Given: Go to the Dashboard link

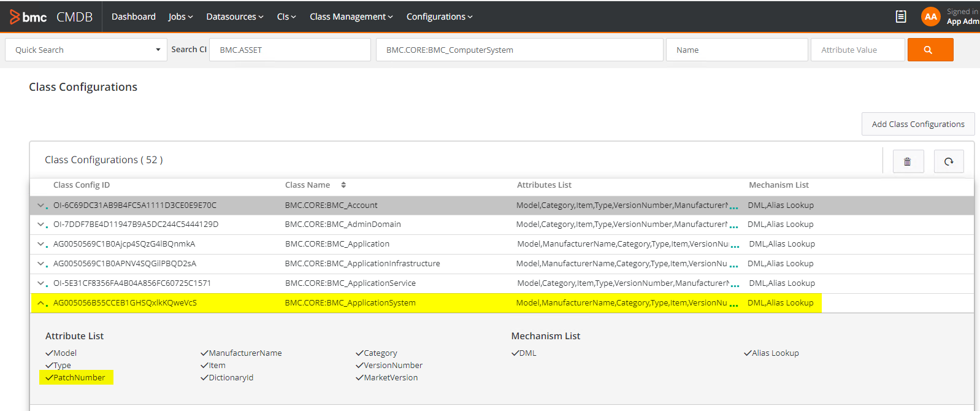Looking at the screenshot, I should click(133, 17).
